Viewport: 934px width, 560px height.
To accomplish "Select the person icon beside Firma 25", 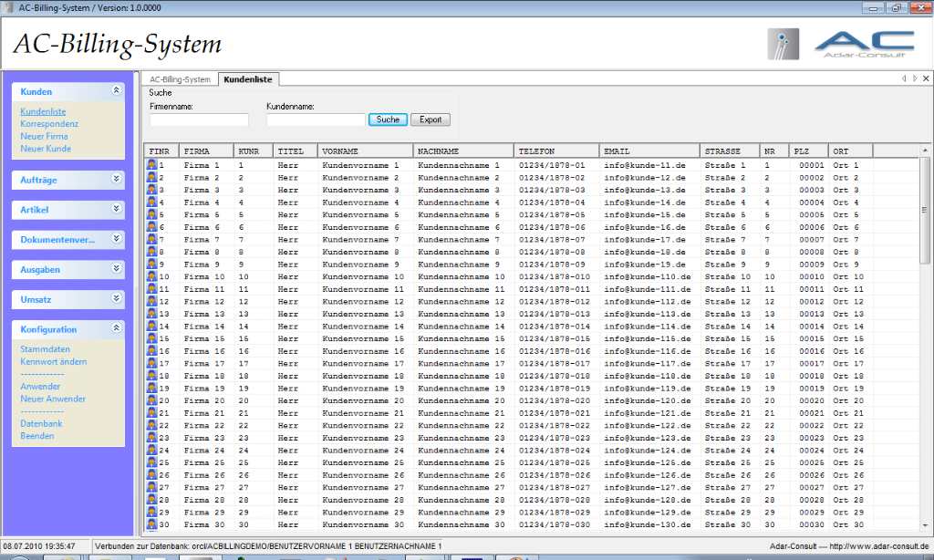I will [x=152, y=462].
